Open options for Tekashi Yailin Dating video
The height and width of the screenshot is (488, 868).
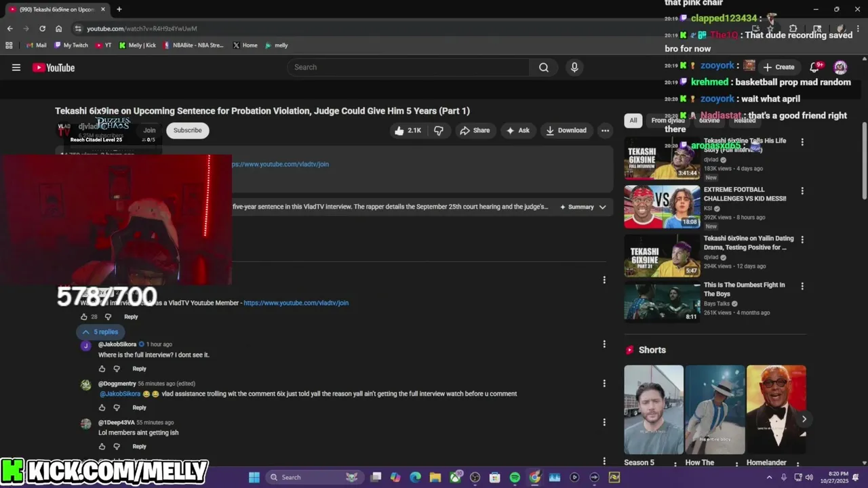(x=802, y=240)
